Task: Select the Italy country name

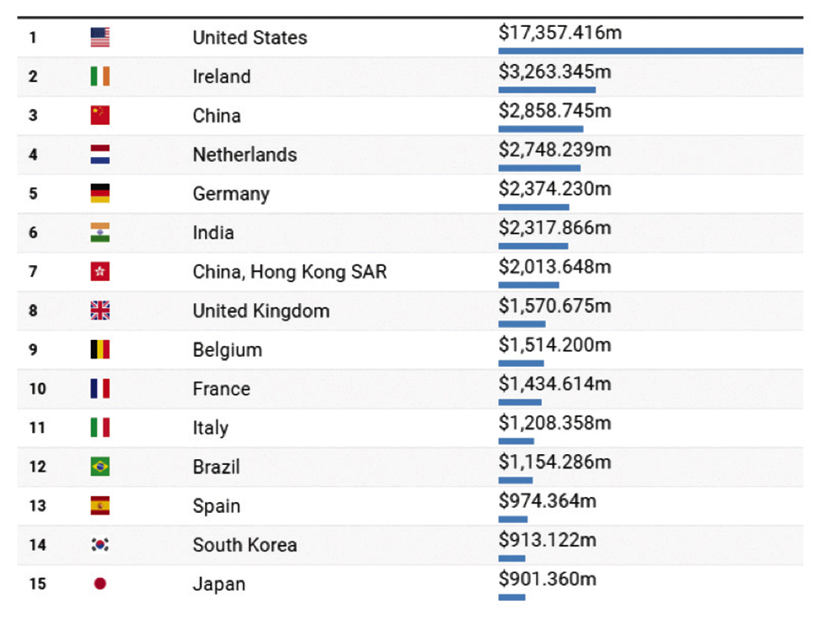Action: pyautogui.click(x=210, y=428)
